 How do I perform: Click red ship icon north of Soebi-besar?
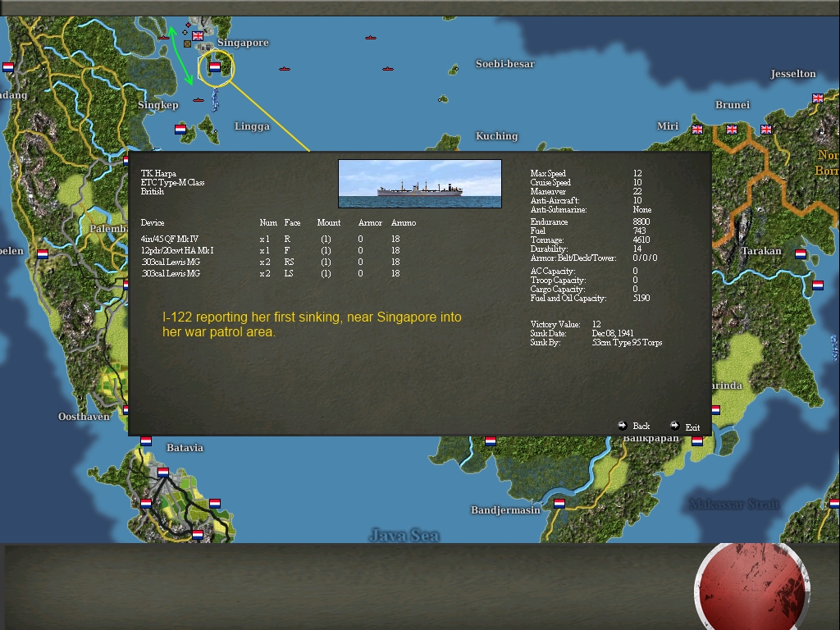371,38
